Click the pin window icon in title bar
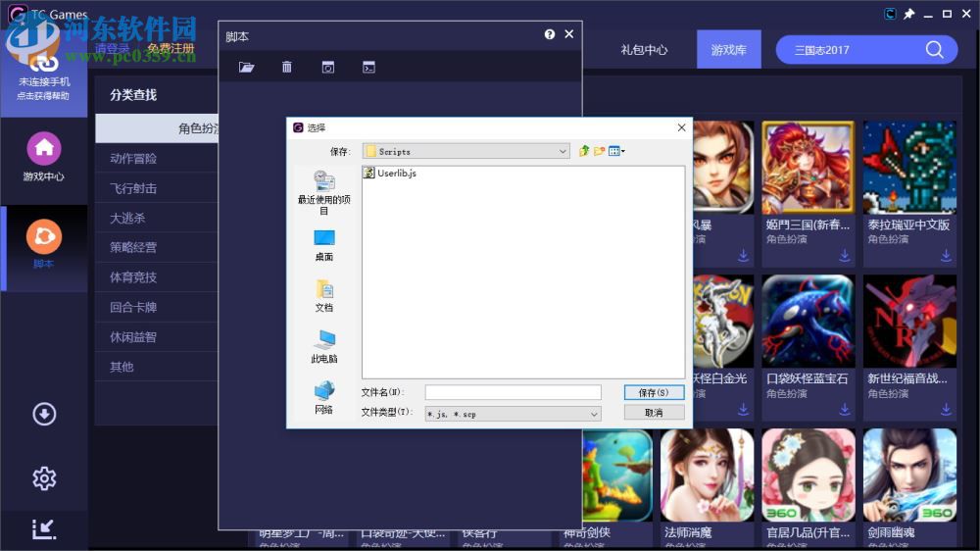This screenshot has height=551, width=980. [909, 14]
